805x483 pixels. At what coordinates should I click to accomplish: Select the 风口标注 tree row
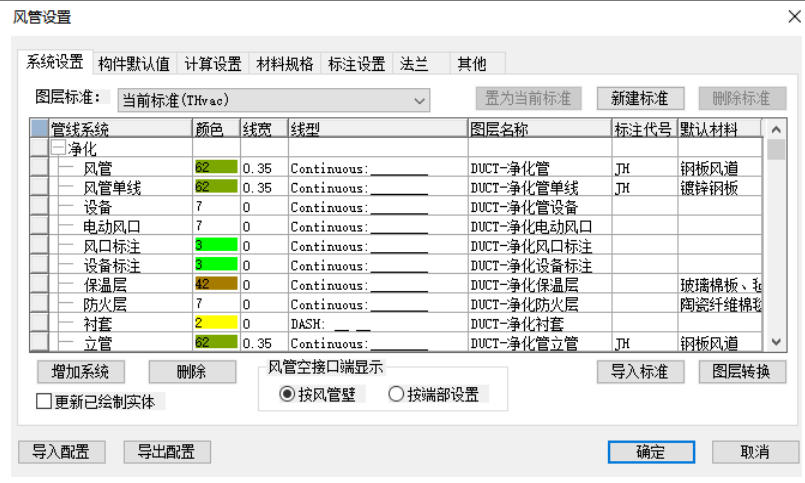[x=112, y=246]
